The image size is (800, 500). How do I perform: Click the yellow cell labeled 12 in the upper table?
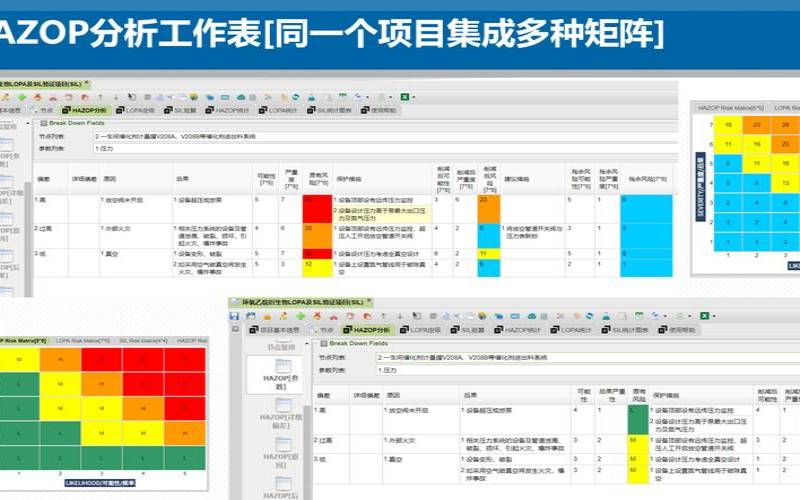tap(317, 268)
